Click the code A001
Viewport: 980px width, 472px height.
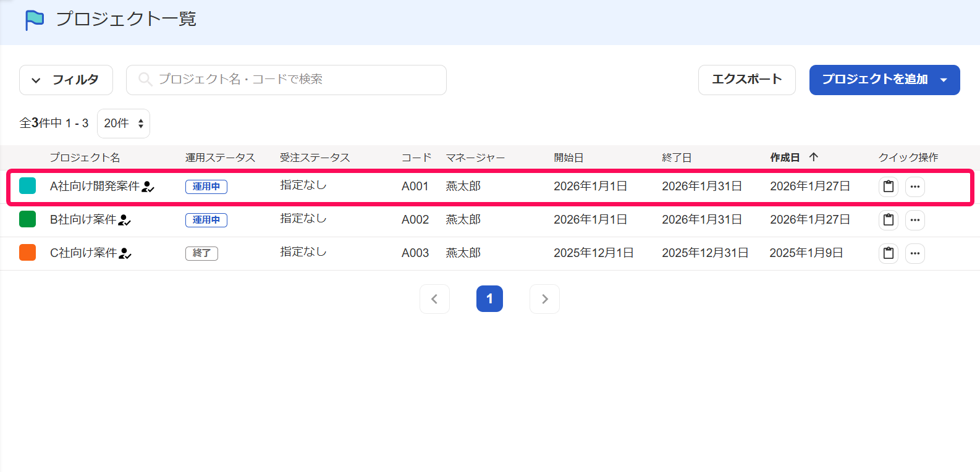415,186
